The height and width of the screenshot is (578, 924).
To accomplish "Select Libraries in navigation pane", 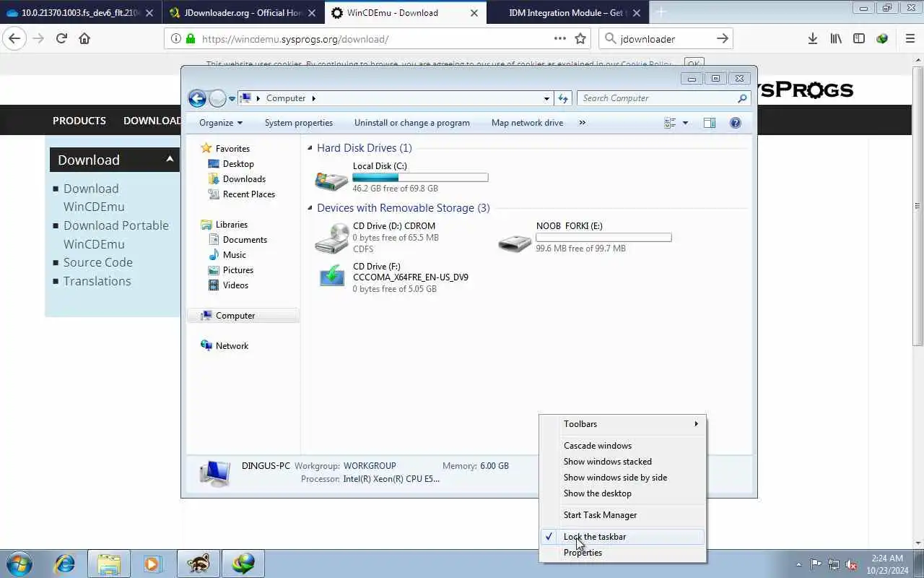I will click(231, 225).
